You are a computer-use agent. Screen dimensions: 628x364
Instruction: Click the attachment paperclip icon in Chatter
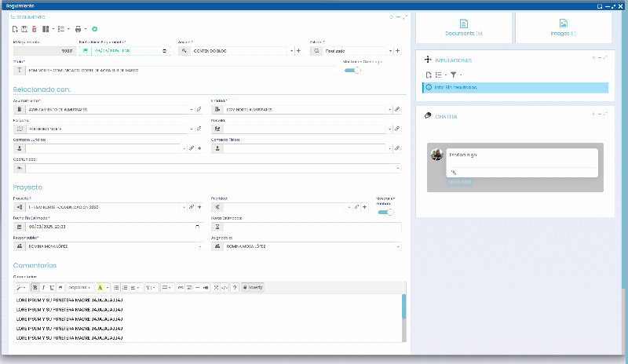(x=453, y=172)
